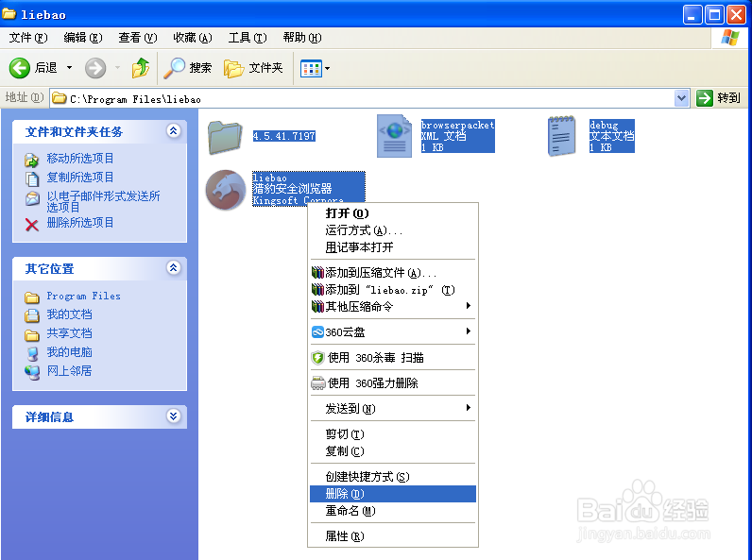Viewport: 752px width, 560px height.
Task: Choose 重命名(M) in the context menu
Action: tap(393, 511)
